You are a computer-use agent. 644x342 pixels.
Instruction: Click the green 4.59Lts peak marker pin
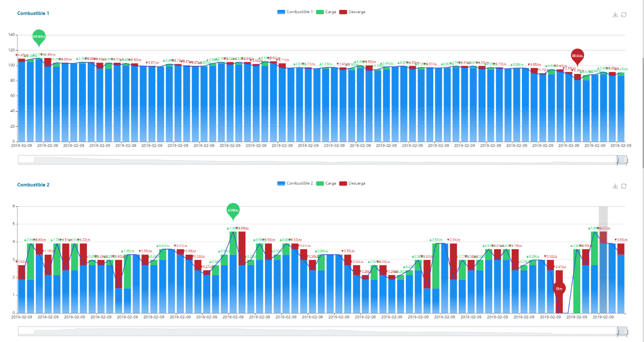tap(233, 210)
